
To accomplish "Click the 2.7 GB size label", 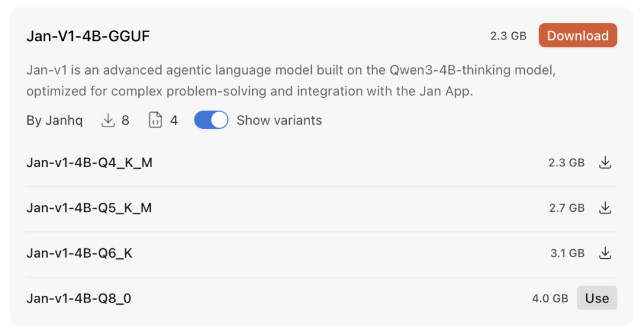I will pos(566,208).
